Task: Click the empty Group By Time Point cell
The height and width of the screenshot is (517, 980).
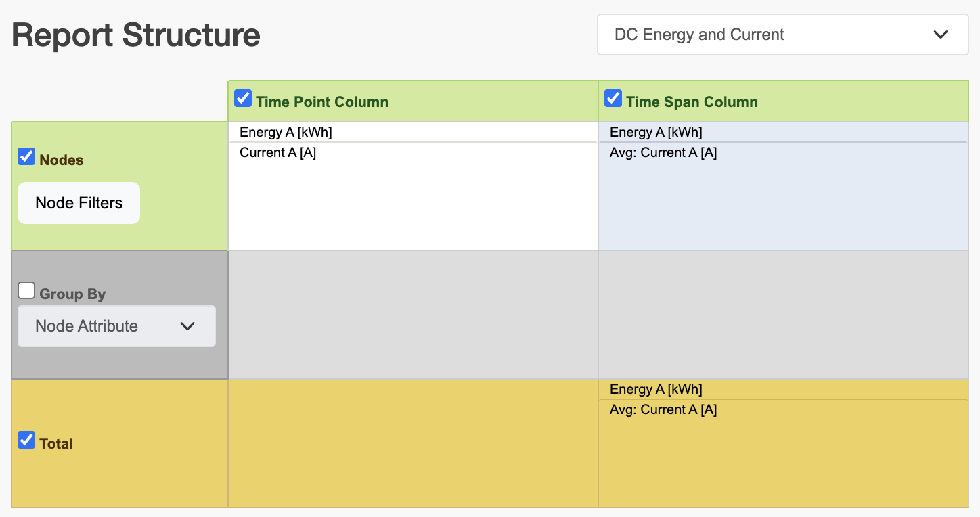Action: pos(413,315)
